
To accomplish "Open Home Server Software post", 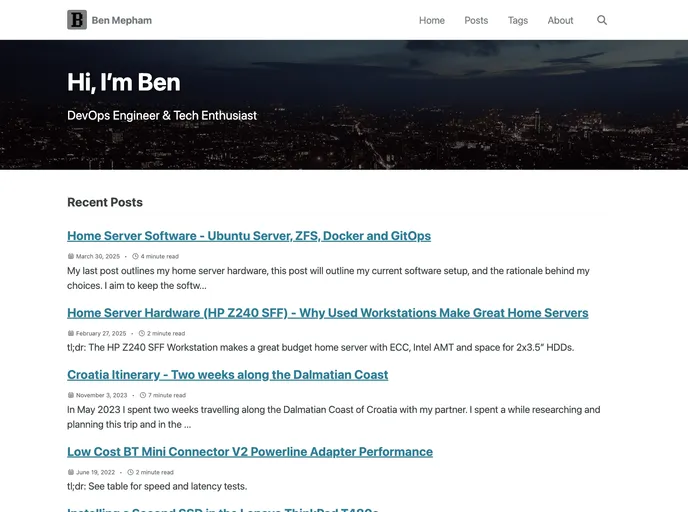I will pos(249,236).
